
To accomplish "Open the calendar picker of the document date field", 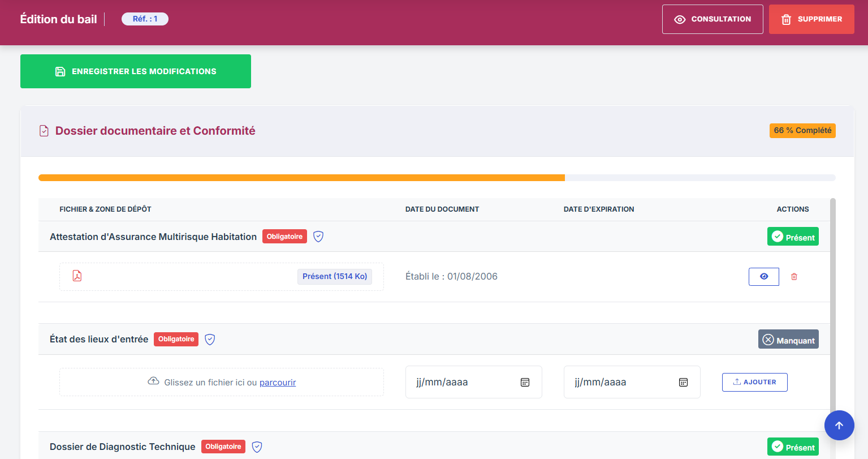I will point(525,383).
